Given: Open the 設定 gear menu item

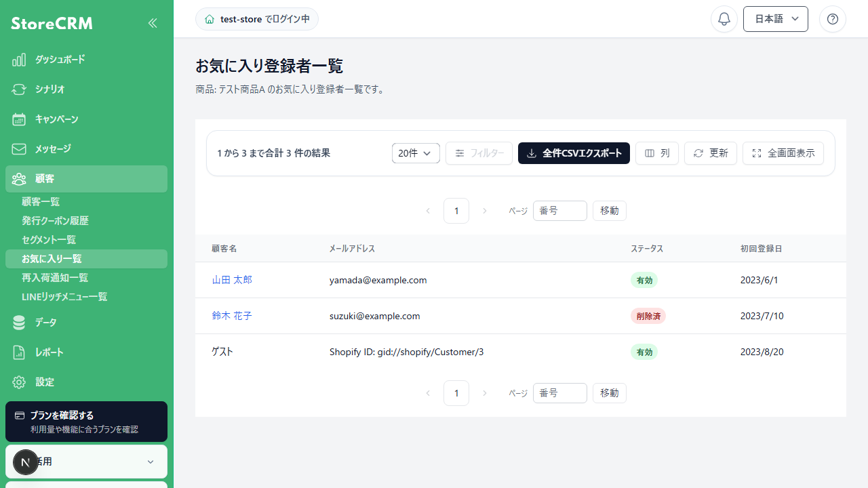Looking at the screenshot, I should pos(86,382).
